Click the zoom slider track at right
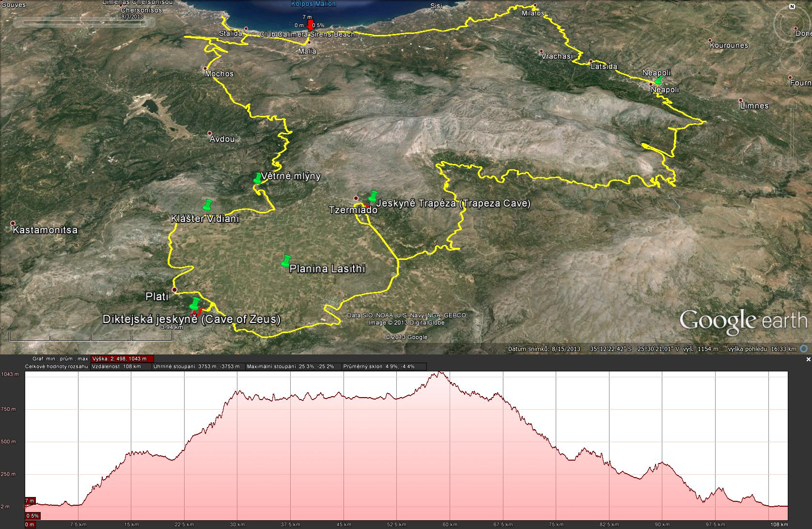 (x=792, y=133)
